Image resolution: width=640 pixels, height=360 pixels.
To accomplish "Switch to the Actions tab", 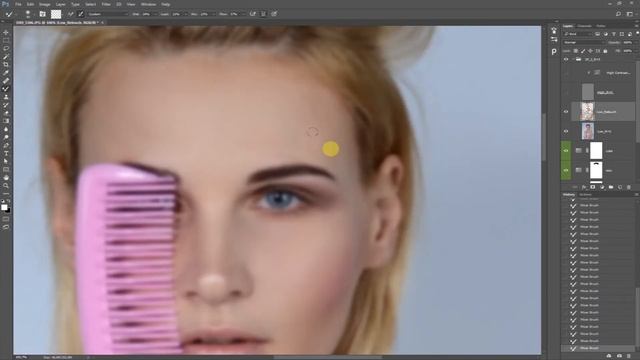I will click(585, 195).
